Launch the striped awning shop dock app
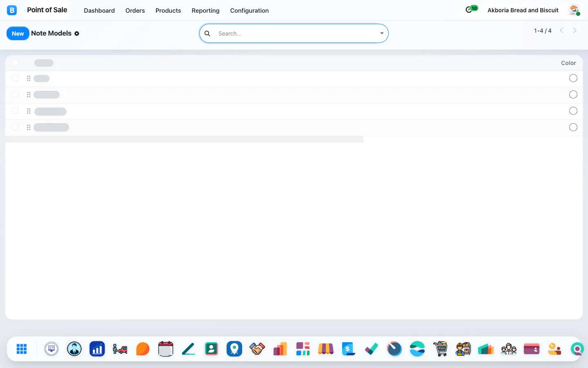Viewport: 588px width, 368px height. coord(326,349)
